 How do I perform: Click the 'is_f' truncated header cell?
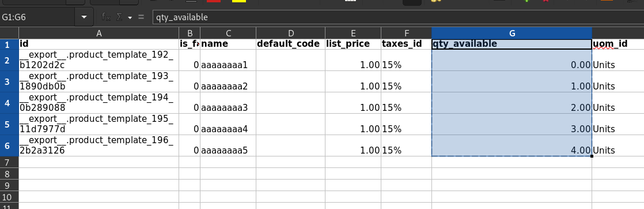(190, 44)
